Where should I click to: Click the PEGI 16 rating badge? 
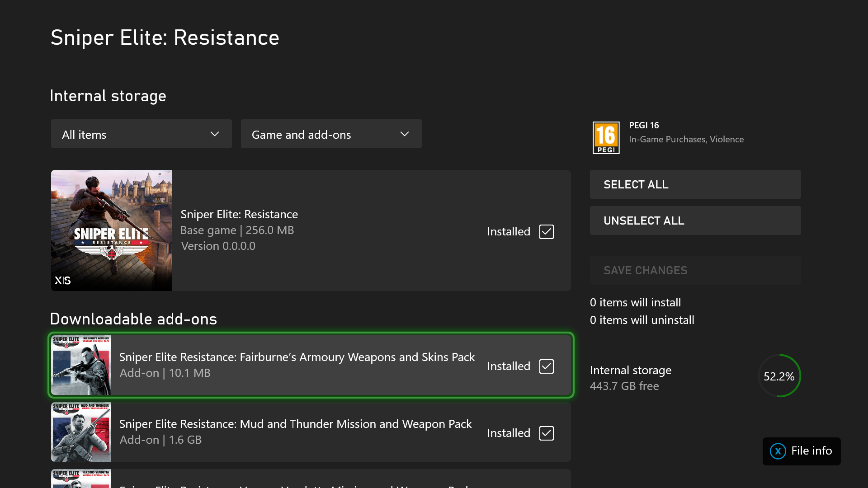tap(606, 138)
